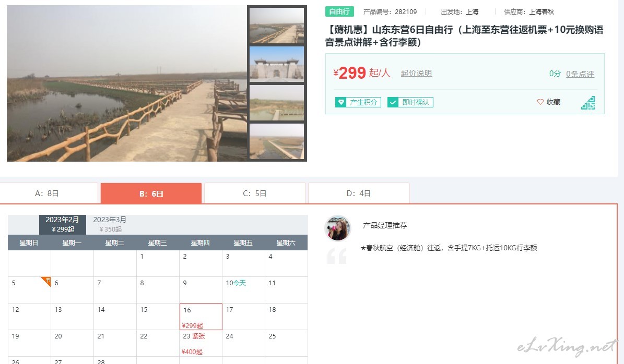Click the 产生积分 badge
The height and width of the screenshot is (364, 624).
click(x=358, y=103)
